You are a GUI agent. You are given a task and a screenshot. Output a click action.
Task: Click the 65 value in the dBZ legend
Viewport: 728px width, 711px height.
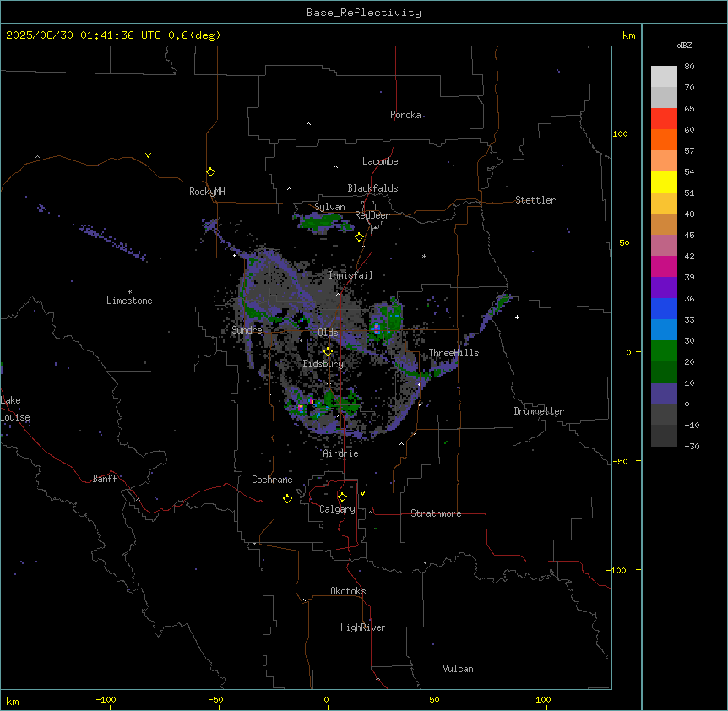click(x=689, y=108)
